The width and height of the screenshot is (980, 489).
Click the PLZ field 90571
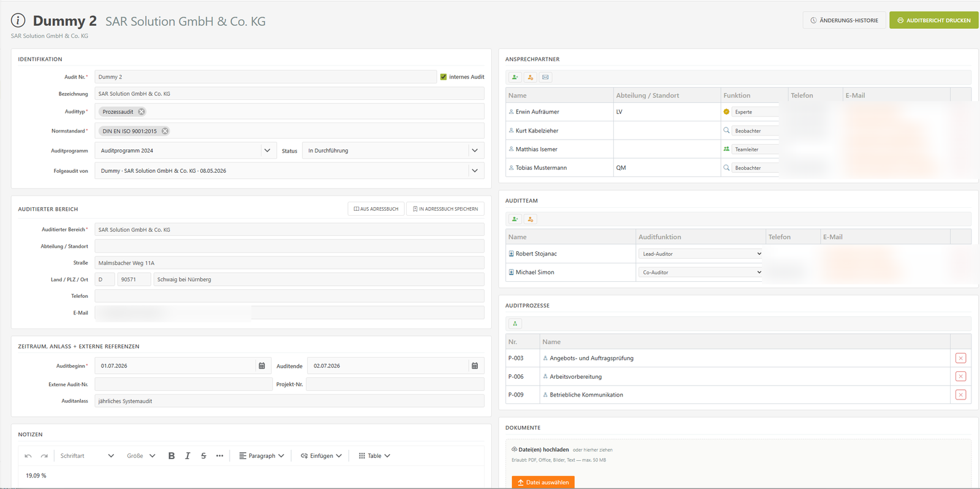tap(134, 279)
